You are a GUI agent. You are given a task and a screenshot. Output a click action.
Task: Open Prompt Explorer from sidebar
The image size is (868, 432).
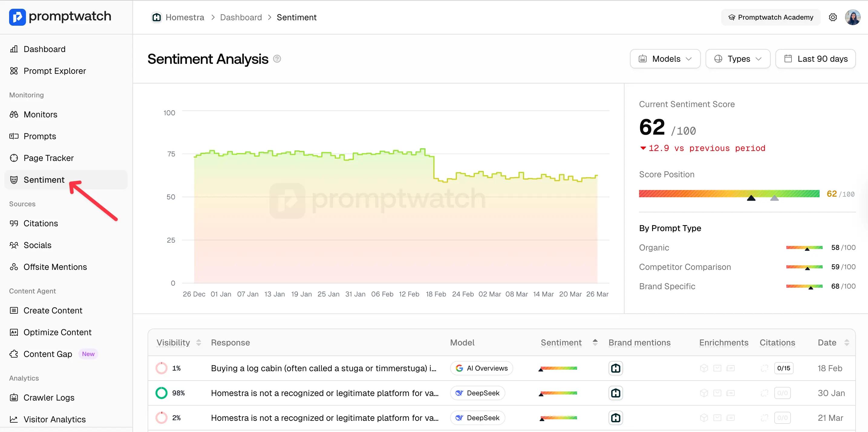click(x=54, y=71)
